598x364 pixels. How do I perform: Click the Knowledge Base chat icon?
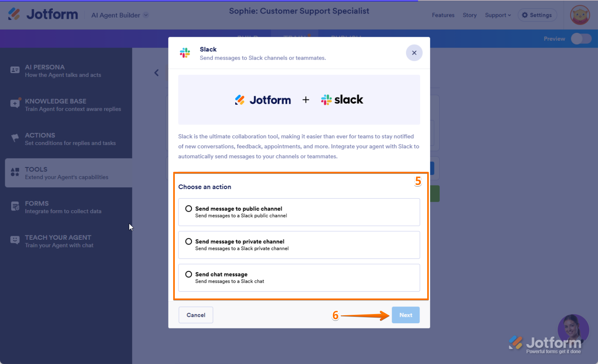(15, 103)
